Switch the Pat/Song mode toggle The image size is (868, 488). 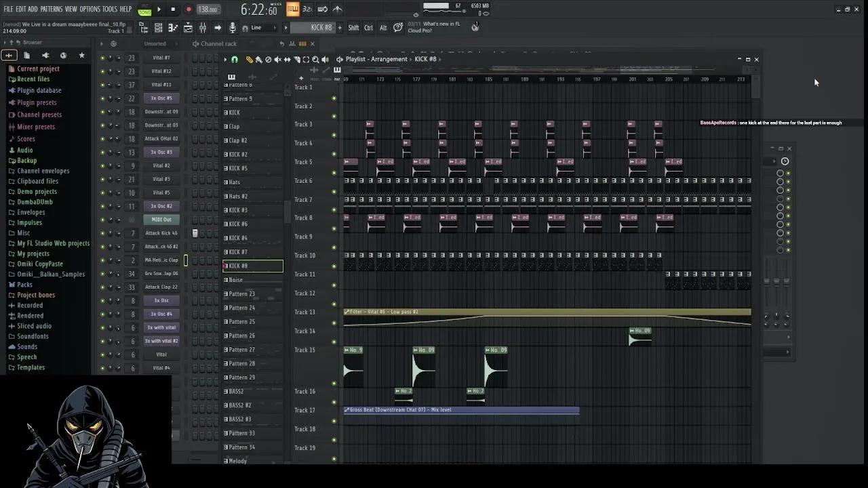[x=144, y=9]
